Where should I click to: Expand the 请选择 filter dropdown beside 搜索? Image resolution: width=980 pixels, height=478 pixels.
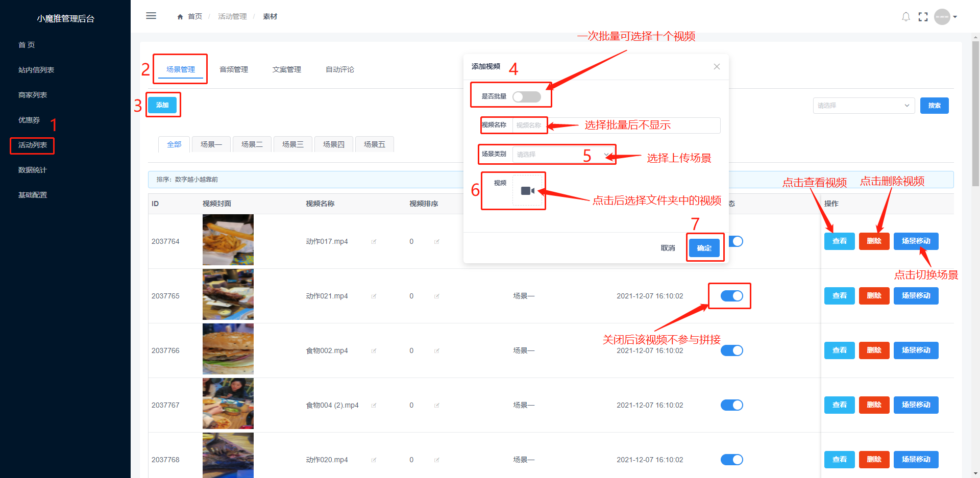863,106
